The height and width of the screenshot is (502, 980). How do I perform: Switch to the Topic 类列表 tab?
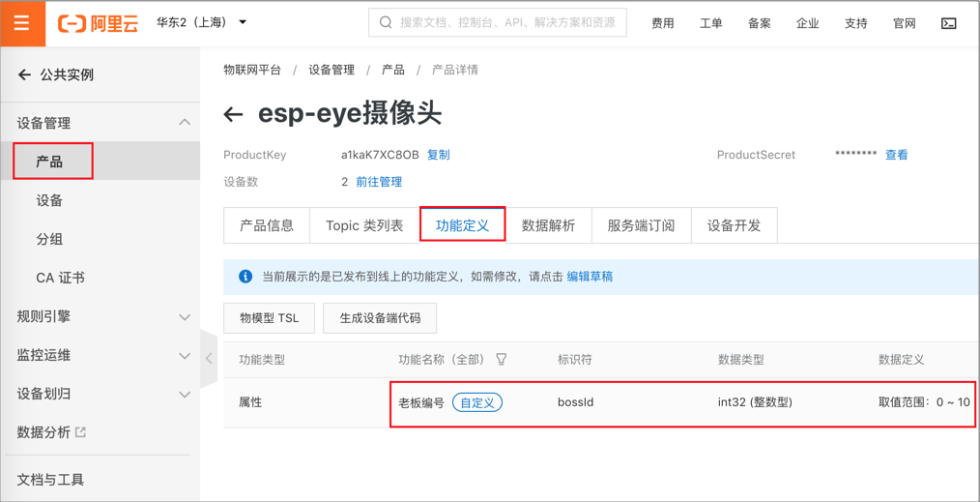click(x=364, y=225)
